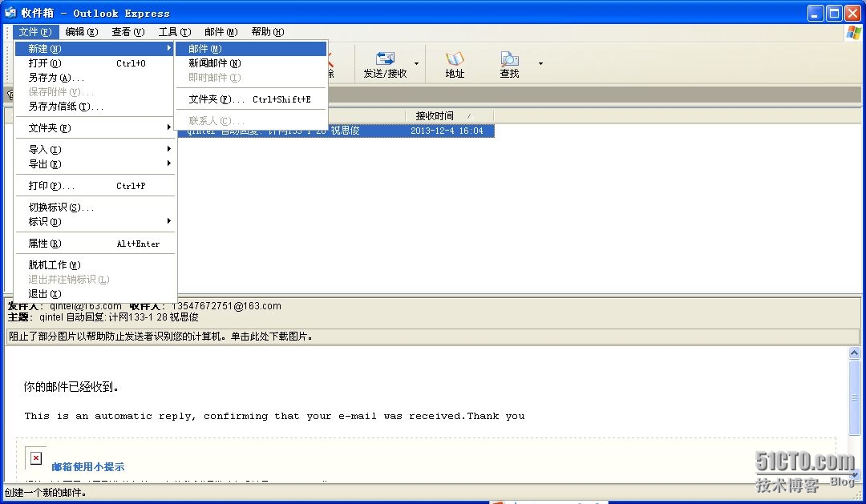Click the Send/Receive envelope icon

coord(385,58)
